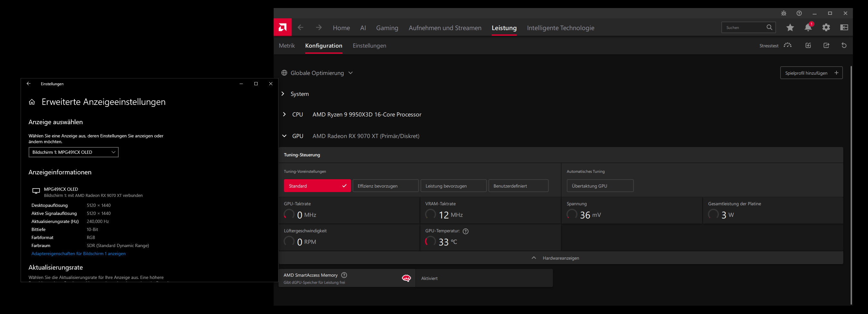Click the GPU-Temperatur help icon
The width and height of the screenshot is (868, 314).
click(466, 231)
